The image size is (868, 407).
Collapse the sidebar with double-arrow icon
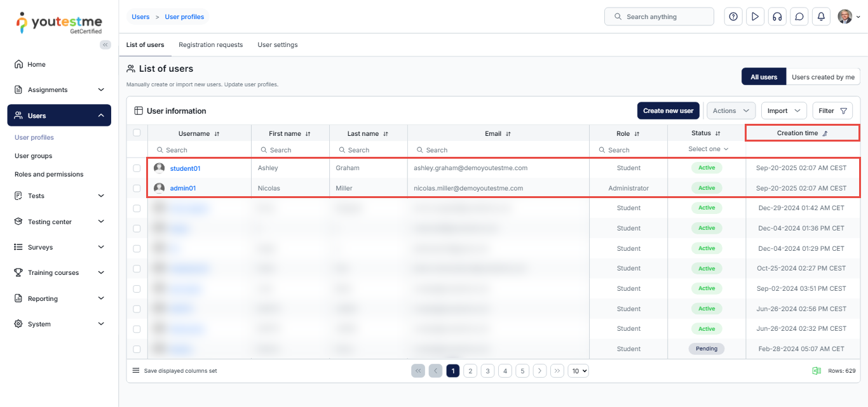coord(105,44)
